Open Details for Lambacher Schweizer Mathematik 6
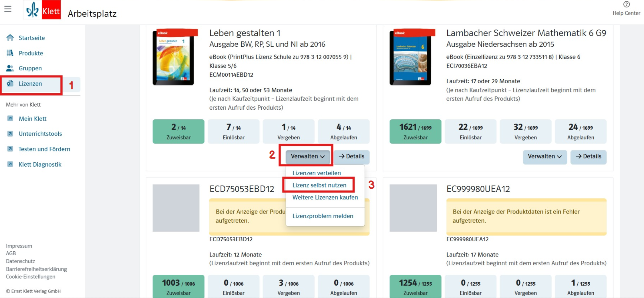Viewport: 644px width, 298px height. pos(588,157)
